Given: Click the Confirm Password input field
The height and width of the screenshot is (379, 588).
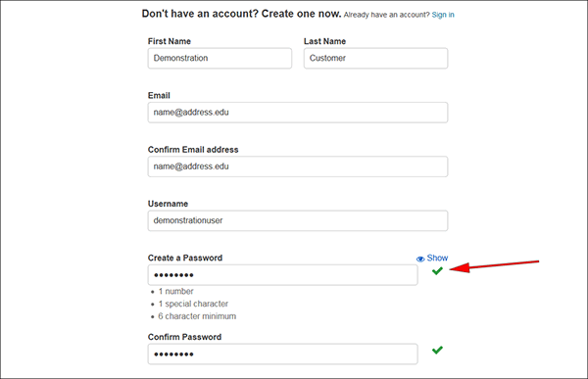Looking at the screenshot, I should [283, 354].
